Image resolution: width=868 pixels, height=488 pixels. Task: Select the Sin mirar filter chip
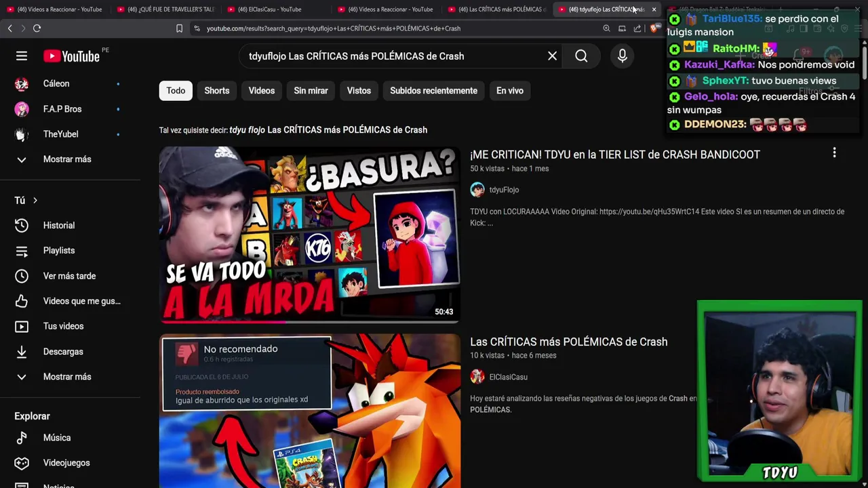[x=311, y=91]
